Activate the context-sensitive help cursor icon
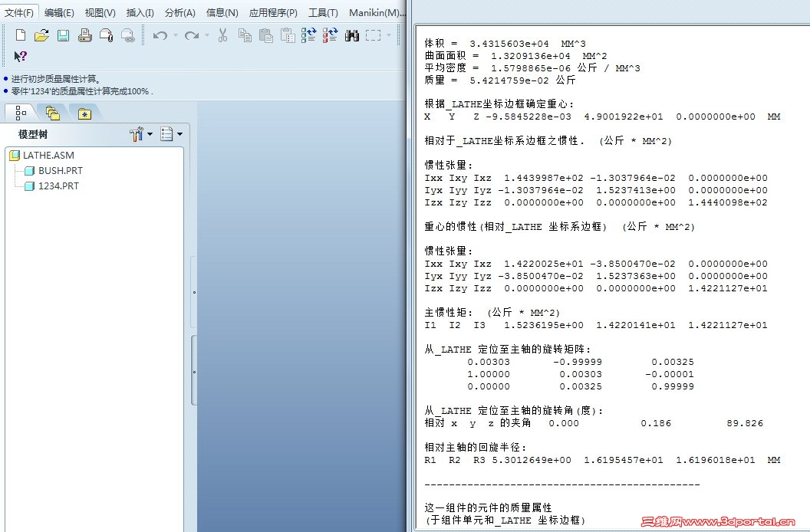810x532 pixels. 20,56
